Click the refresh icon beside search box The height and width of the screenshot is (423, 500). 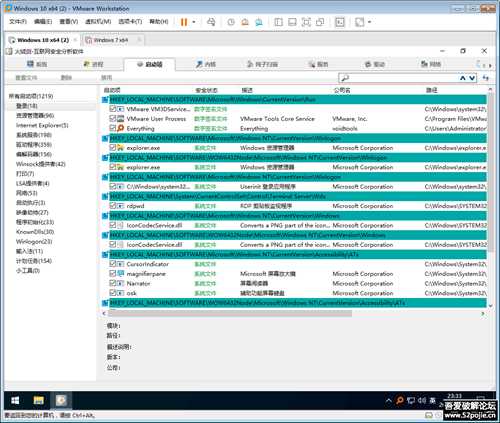pos(486,78)
